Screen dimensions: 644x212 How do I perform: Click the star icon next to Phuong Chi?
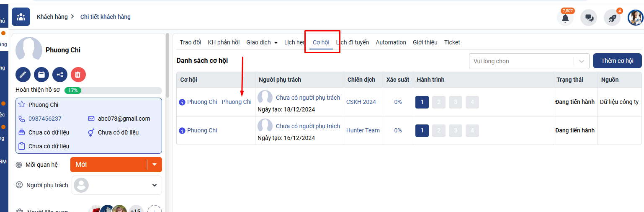22,105
